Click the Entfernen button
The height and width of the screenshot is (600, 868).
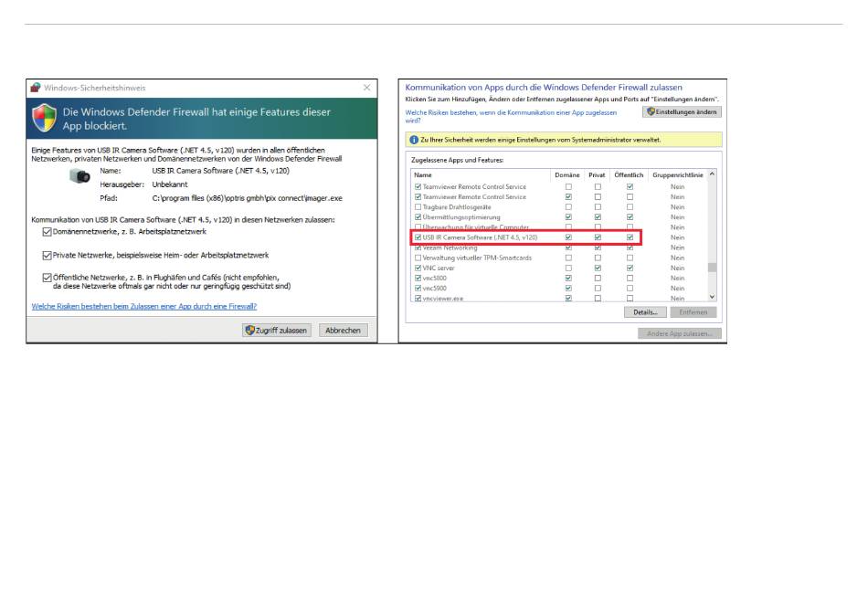(x=693, y=312)
